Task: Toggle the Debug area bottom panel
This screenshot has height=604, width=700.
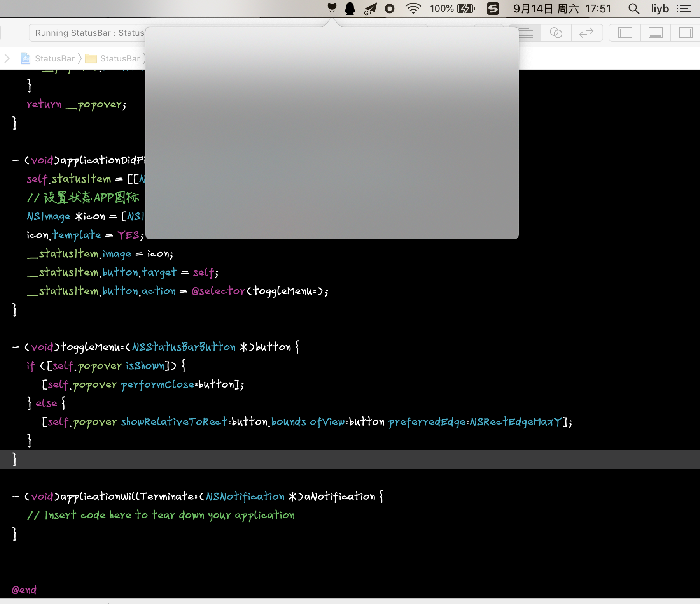Action: pos(655,33)
